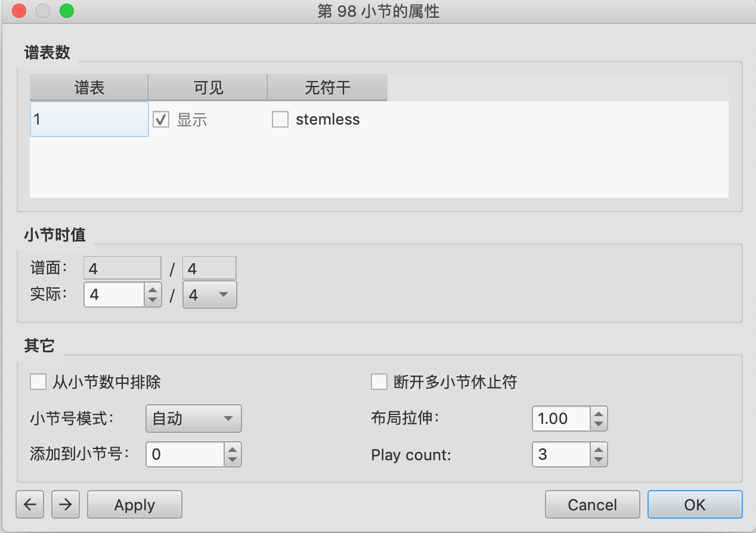Decrease 添加到小节号 value
The image size is (756, 533).
coord(233,460)
